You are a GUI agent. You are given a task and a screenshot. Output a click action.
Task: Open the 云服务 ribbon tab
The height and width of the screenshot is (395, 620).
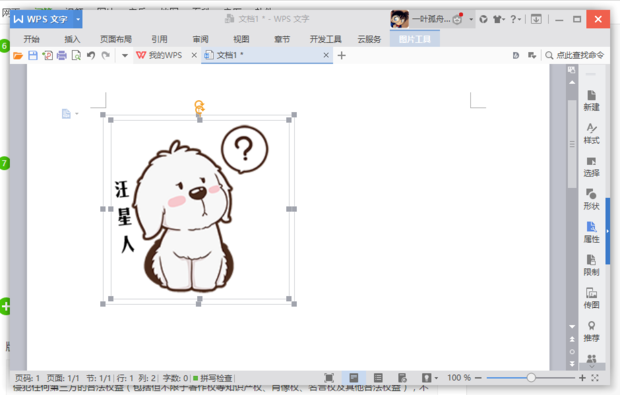coord(369,39)
